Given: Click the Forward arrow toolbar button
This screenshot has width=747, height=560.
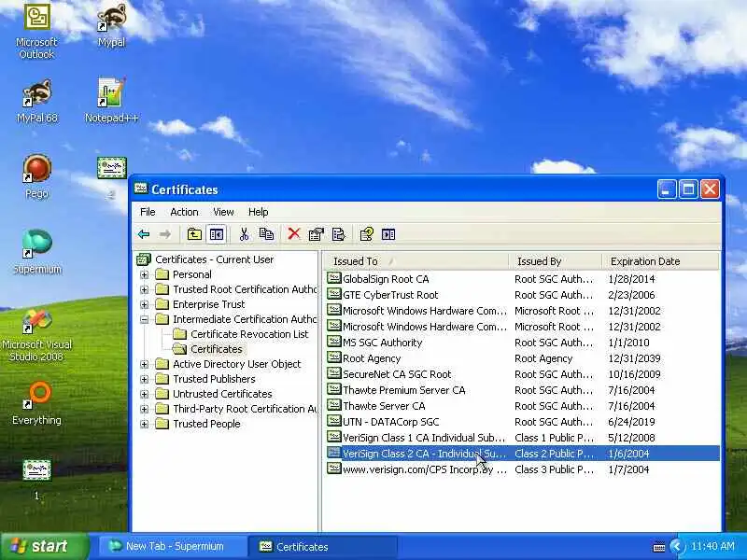Looking at the screenshot, I should 165,234.
